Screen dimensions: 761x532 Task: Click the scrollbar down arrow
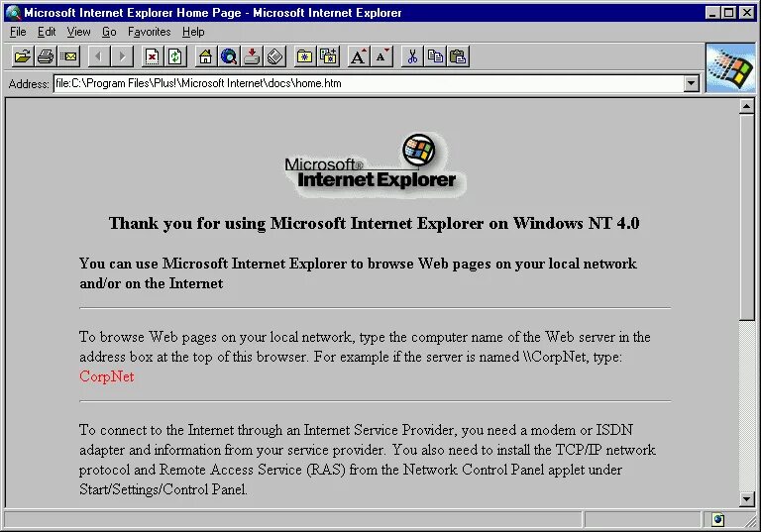pos(747,499)
